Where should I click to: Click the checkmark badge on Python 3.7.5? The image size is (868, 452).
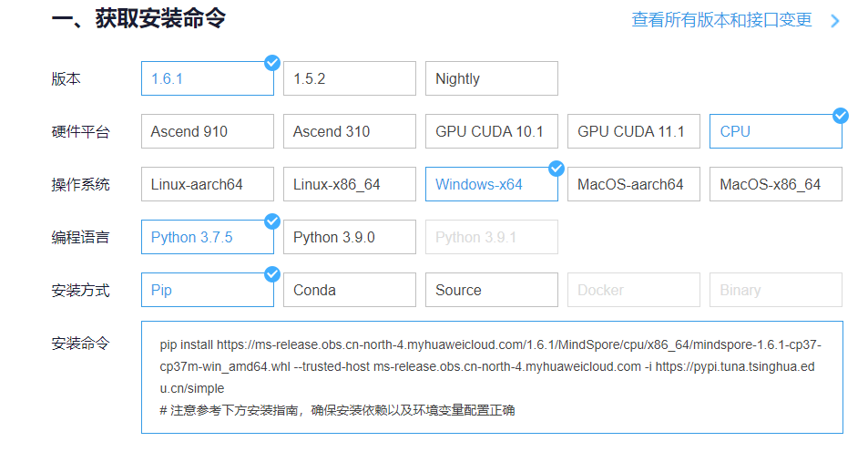(271, 221)
